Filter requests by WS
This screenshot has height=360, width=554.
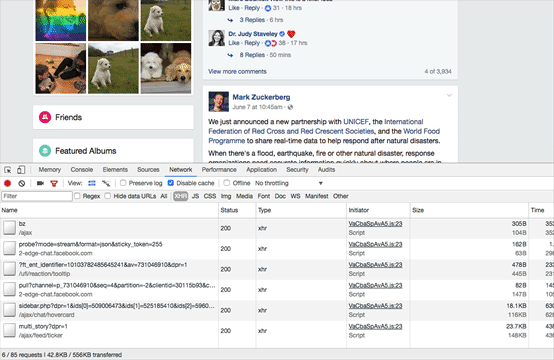click(x=295, y=196)
